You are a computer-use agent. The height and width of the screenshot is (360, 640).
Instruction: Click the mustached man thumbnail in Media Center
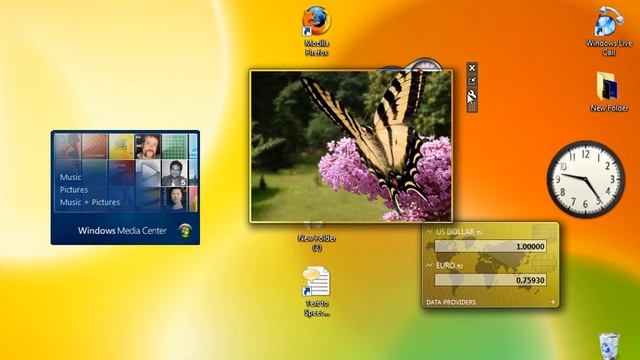pos(148,147)
